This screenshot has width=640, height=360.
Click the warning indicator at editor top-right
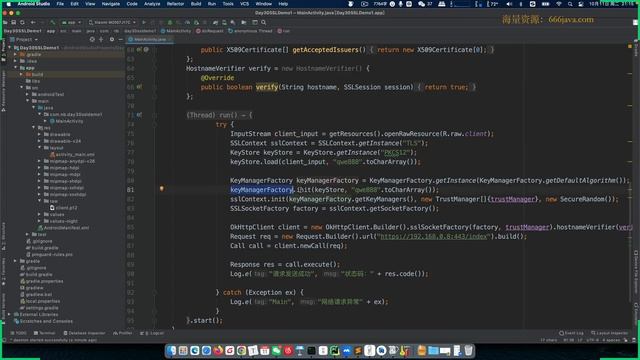point(630,46)
